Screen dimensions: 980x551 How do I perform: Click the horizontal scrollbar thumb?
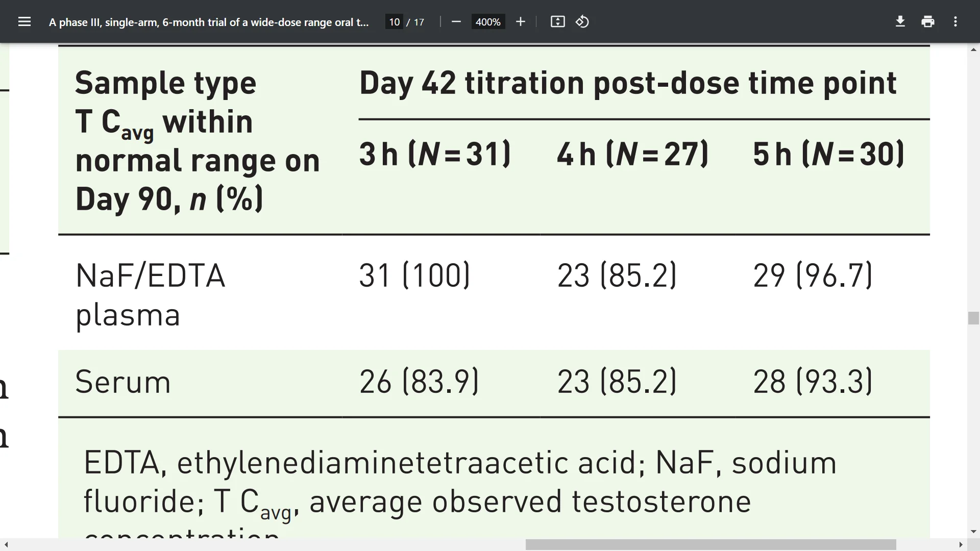pyautogui.click(x=710, y=544)
